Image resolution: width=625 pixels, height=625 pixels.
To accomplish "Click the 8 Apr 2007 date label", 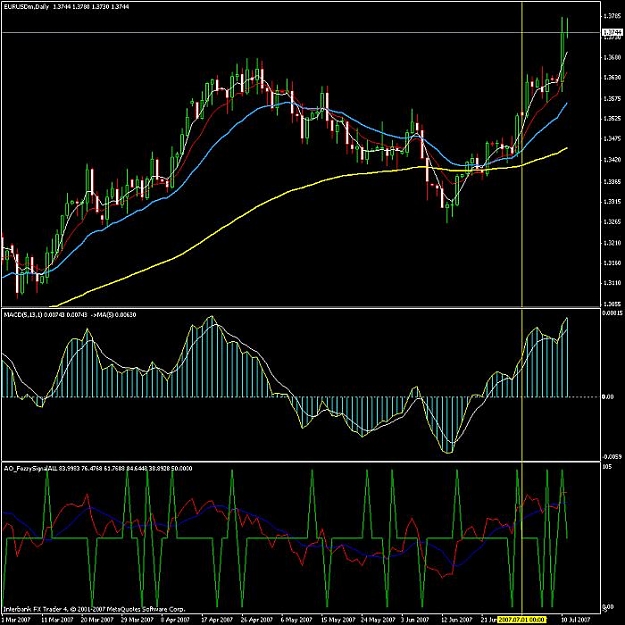I will (x=176, y=620).
